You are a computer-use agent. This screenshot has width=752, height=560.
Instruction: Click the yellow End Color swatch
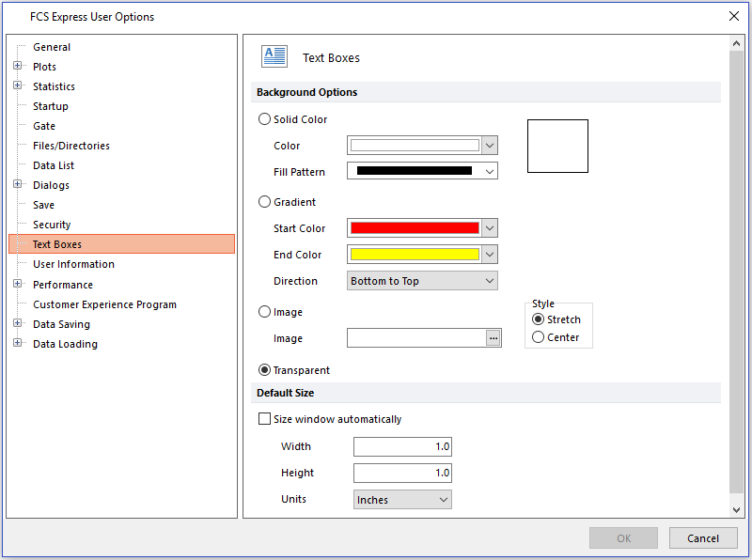[x=415, y=255]
